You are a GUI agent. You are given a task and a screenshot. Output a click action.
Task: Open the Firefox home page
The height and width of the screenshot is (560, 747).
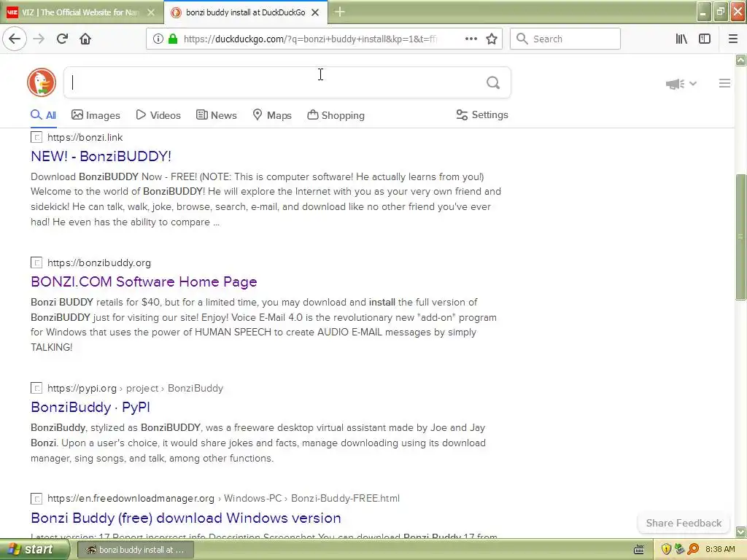click(x=85, y=39)
